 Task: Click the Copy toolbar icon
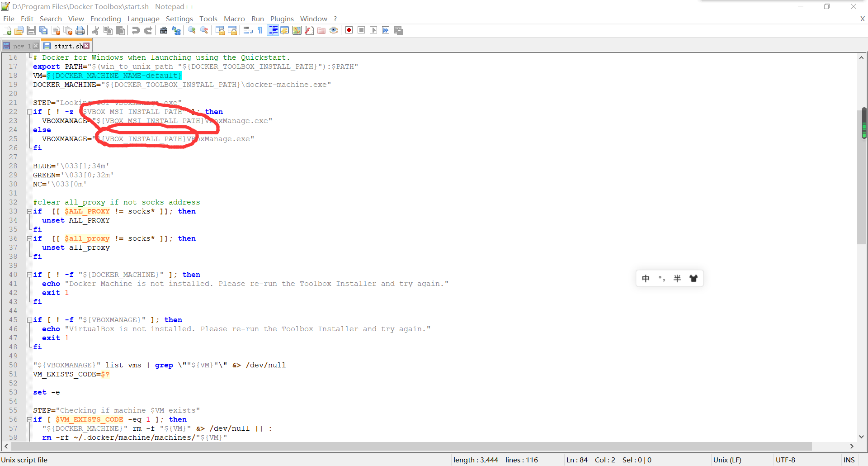pos(108,30)
